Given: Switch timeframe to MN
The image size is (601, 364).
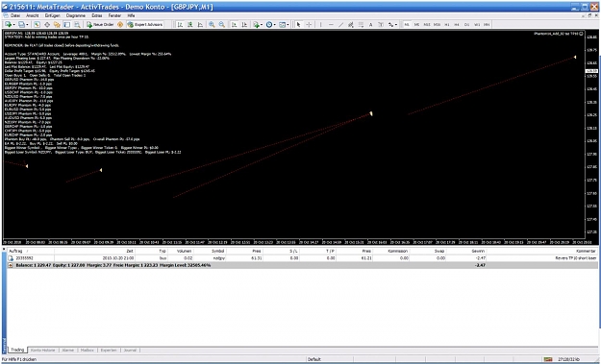Looking at the screenshot, I should tap(487, 25).
